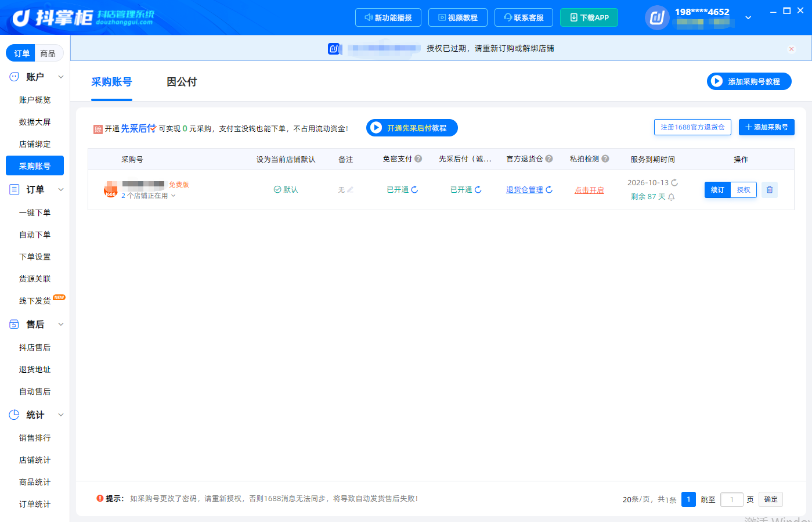
Task: Open 账户概览 in the sidebar
Action: pyautogui.click(x=35, y=100)
